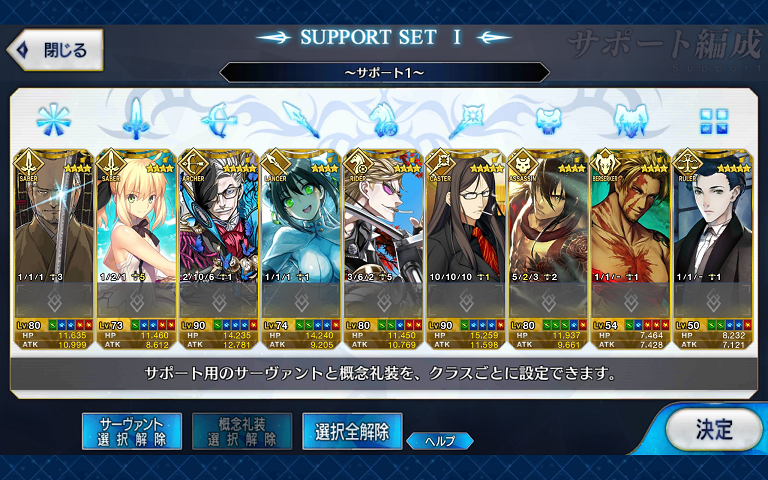
Task: Tap empty craft essence slot under Lancer
Action: [301, 301]
